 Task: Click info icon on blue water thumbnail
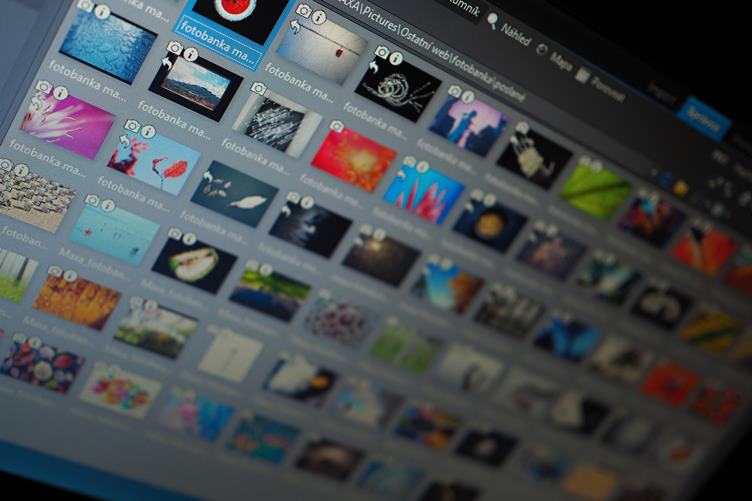pyautogui.click(x=102, y=12)
